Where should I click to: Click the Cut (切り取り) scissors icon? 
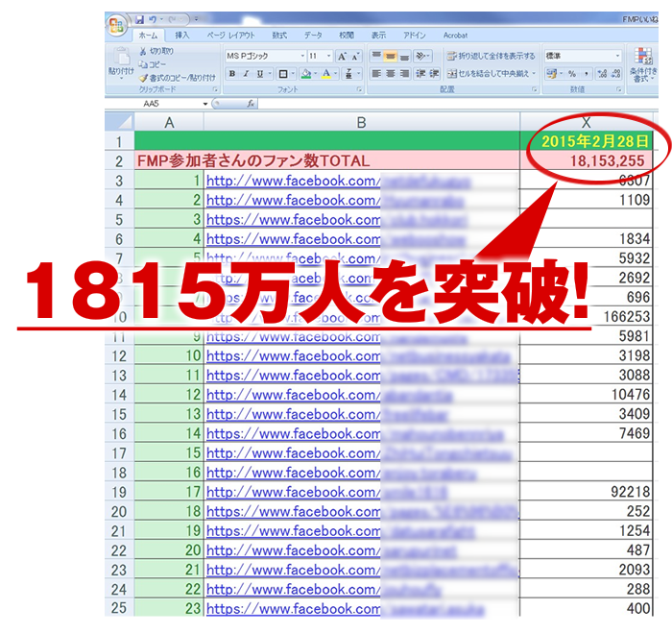tap(143, 52)
